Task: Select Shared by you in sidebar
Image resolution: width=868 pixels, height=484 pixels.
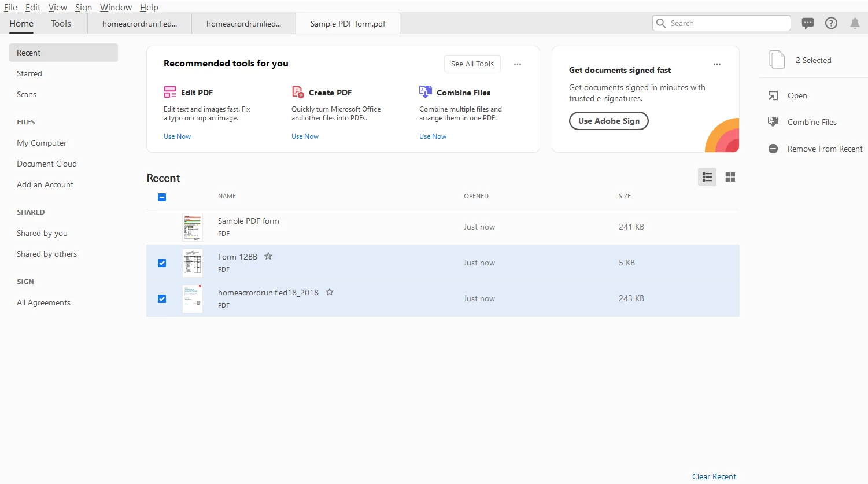Action: pos(42,233)
